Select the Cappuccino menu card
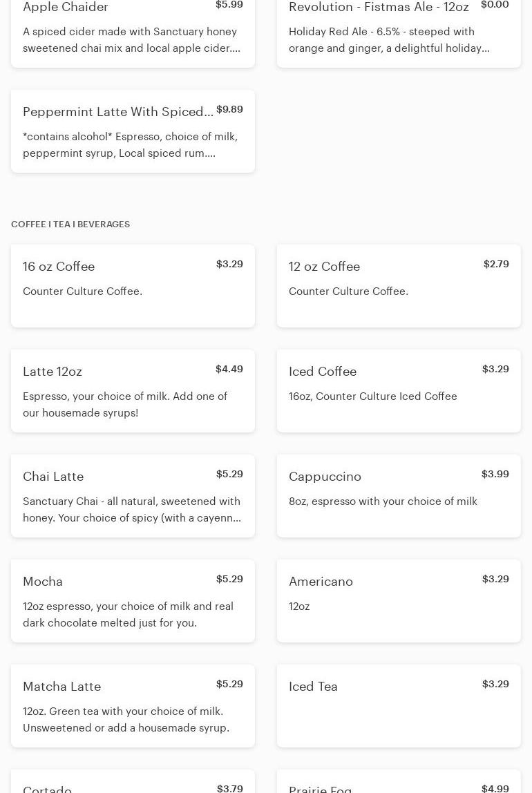The width and height of the screenshot is (532, 793). pyautogui.click(x=399, y=496)
